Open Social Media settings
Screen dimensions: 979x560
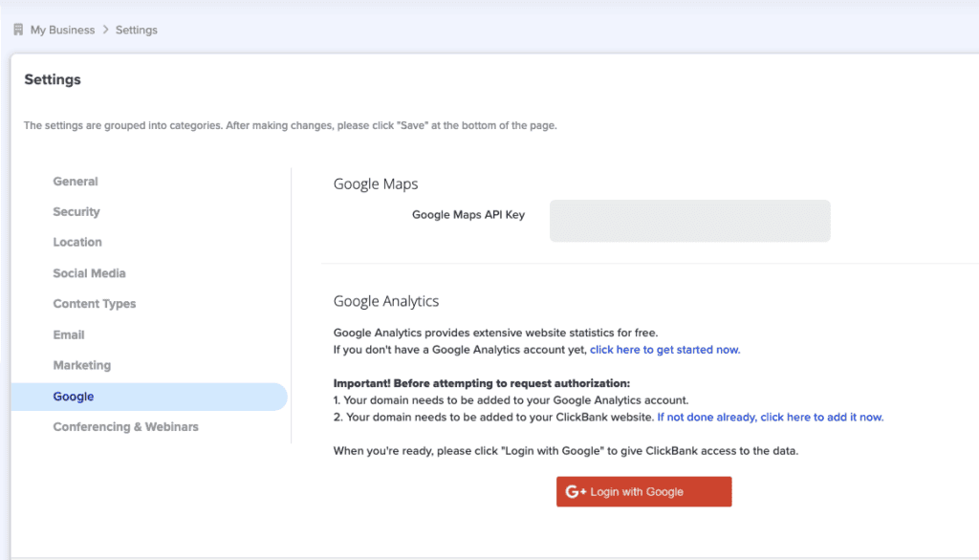(89, 273)
